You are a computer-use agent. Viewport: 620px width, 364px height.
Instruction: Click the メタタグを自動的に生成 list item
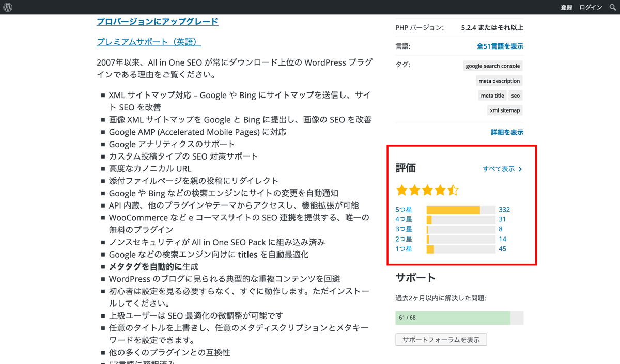click(153, 266)
